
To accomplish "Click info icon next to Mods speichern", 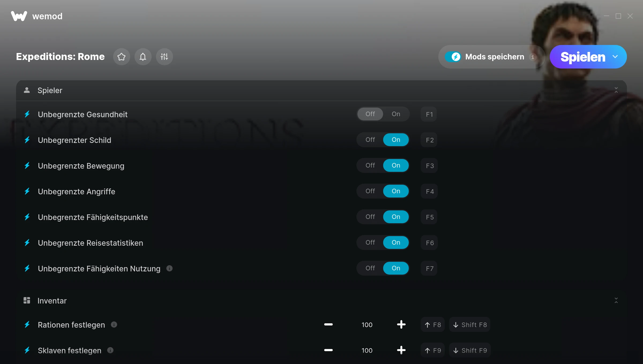I will (533, 57).
